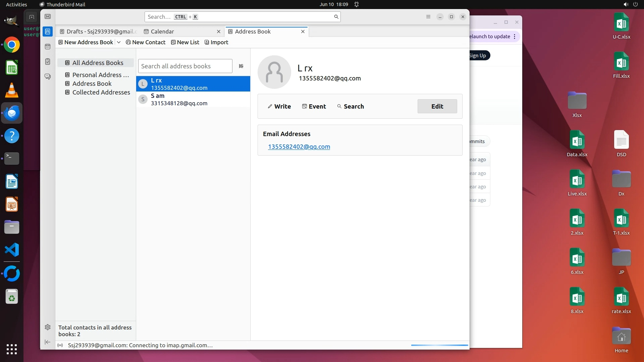644x362 pixels.
Task: Open Thunderbird settings gear icon
Action: click(48, 327)
